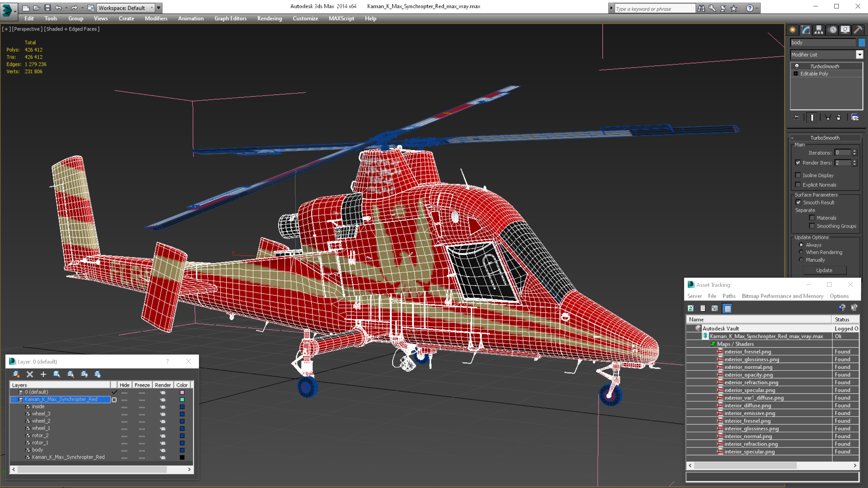Expand the Editable Poly sub-object tree
The image size is (868, 488).
pos(796,74)
